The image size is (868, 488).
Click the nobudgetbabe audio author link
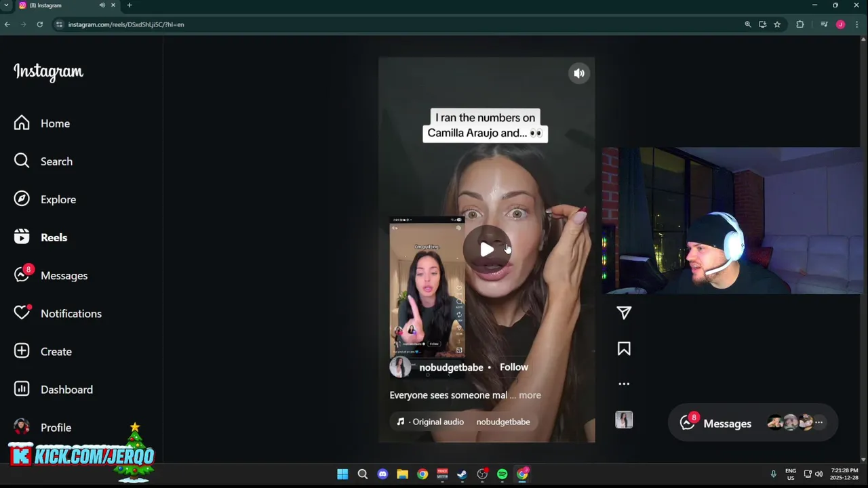point(503,422)
